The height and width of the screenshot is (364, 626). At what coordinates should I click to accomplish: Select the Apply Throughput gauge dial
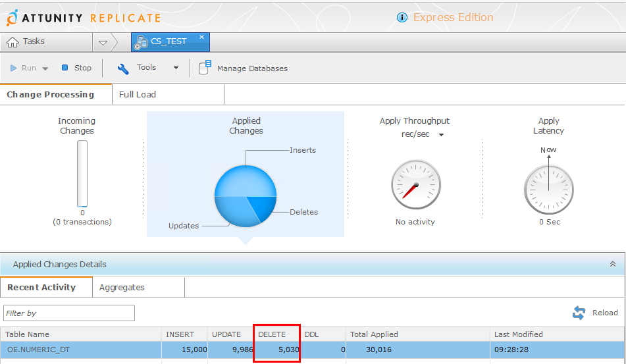[416, 184]
